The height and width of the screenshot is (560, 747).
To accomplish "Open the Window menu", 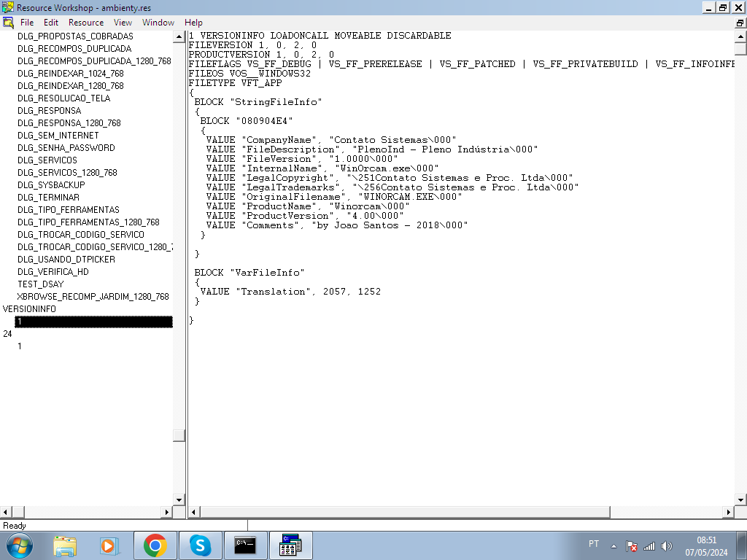I will (158, 23).
